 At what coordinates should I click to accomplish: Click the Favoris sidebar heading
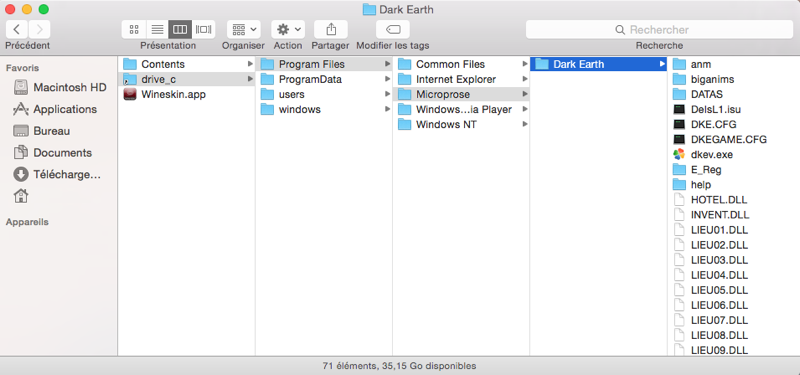click(x=22, y=68)
